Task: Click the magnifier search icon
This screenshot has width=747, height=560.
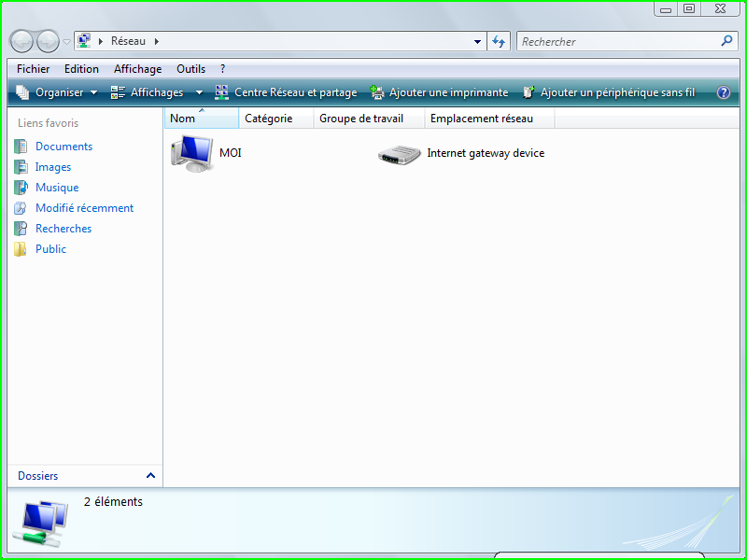Action: tap(726, 41)
